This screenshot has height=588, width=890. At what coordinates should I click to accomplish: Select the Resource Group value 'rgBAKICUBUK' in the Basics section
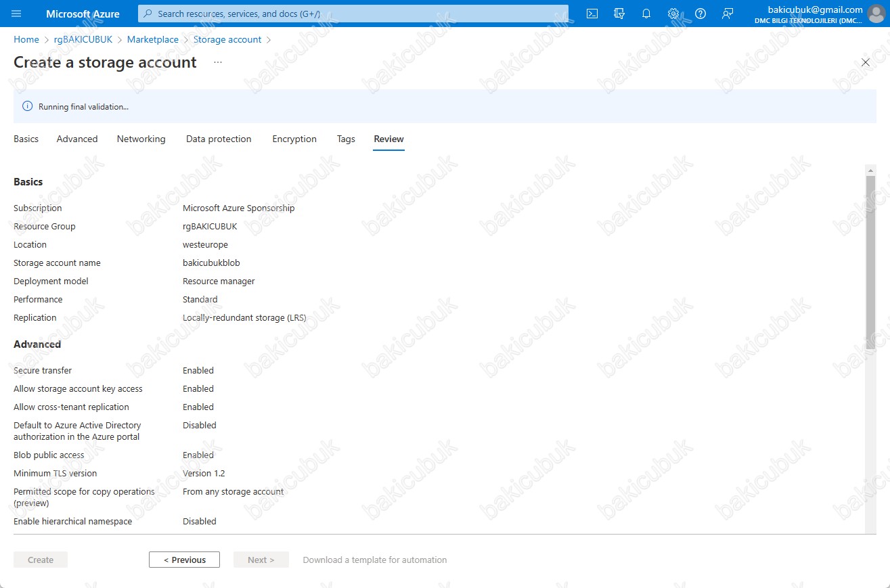(210, 227)
